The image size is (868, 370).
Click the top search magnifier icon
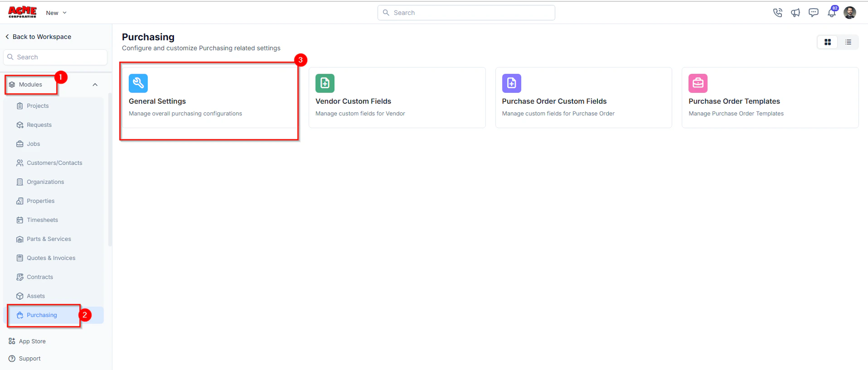click(386, 13)
